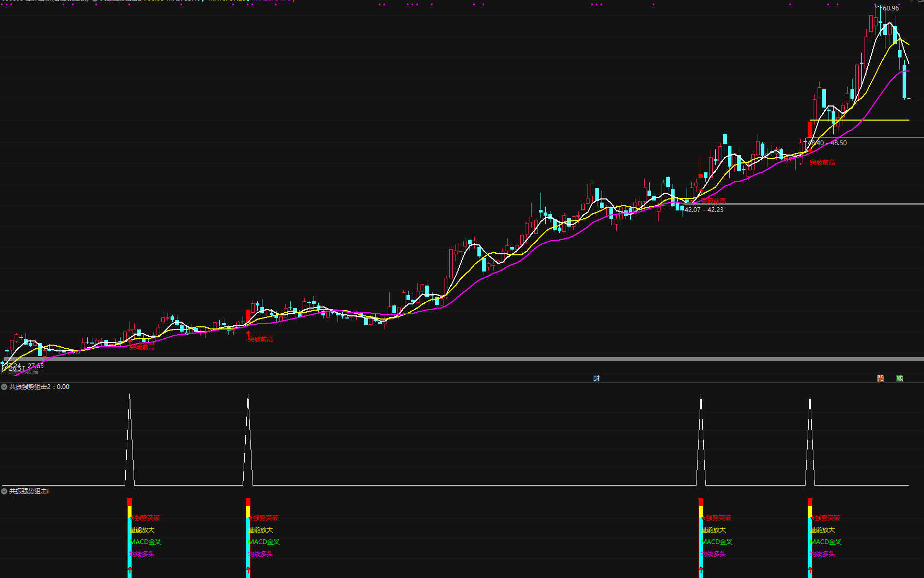
Task: Click the 突破前高 label above 42.07 - 42.23
Action: click(x=713, y=201)
